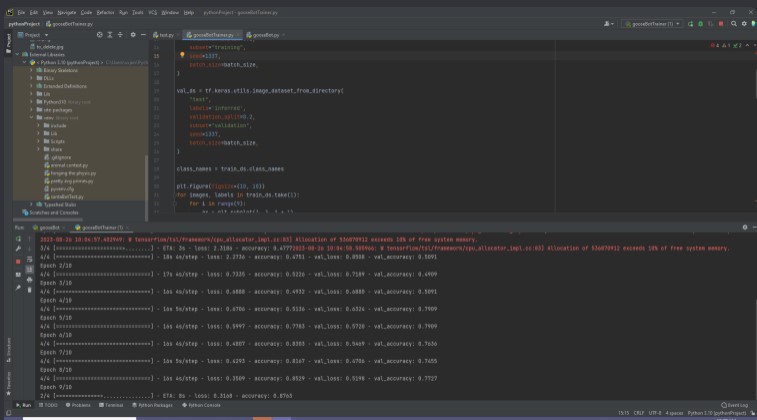Open the Project view selector dropdown
The height and width of the screenshot is (420, 757).
[33, 35]
